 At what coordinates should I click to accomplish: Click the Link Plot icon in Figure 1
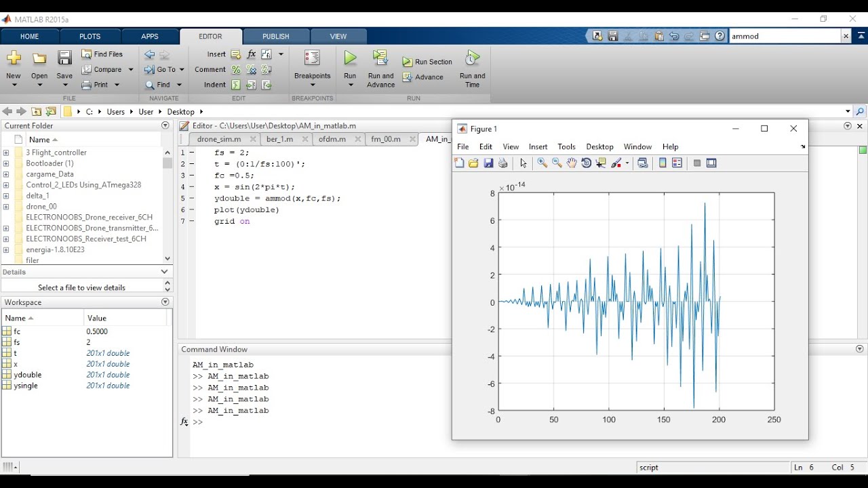643,163
